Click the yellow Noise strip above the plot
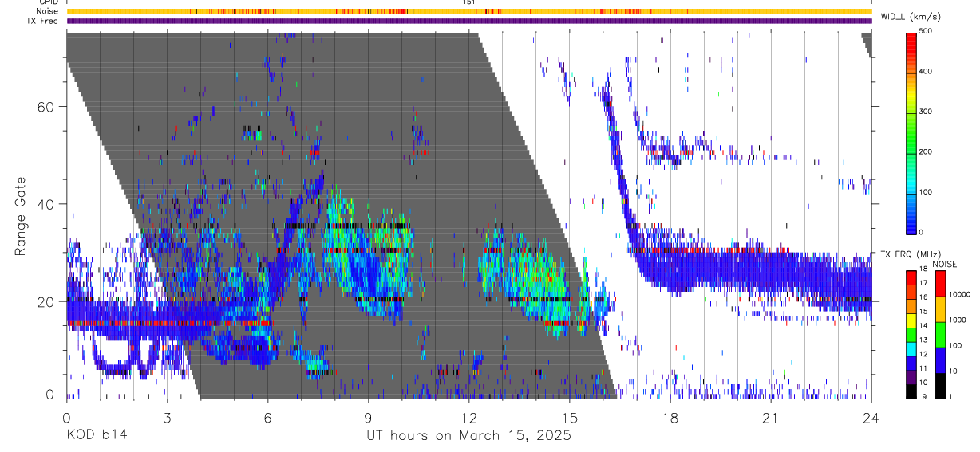The width and height of the screenshot is (980, 452). click(468, 11)
